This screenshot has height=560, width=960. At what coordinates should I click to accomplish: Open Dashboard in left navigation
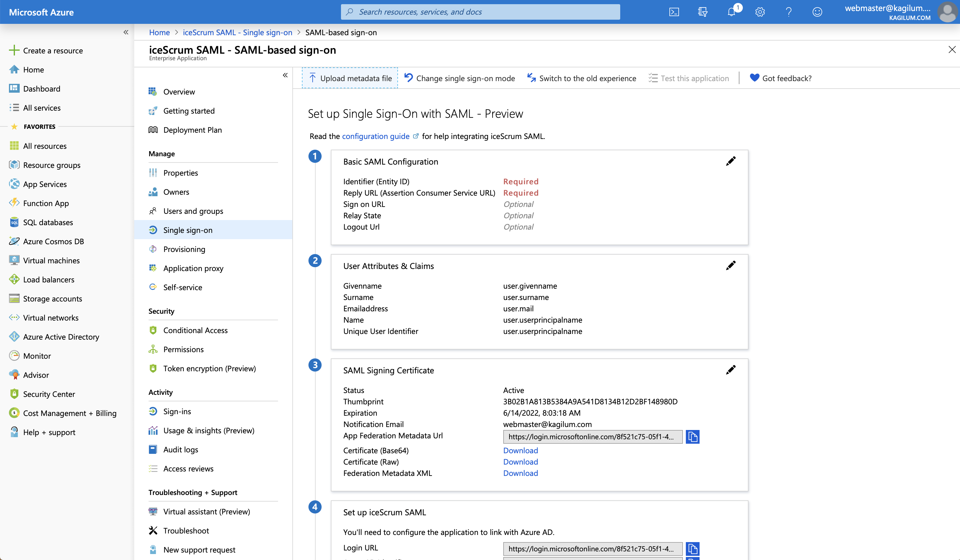coord(35,89)
